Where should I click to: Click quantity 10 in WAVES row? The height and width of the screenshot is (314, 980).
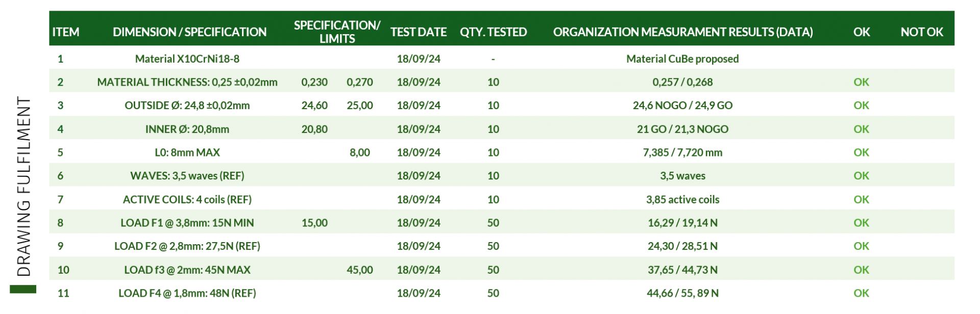click(x=493, y=176)
